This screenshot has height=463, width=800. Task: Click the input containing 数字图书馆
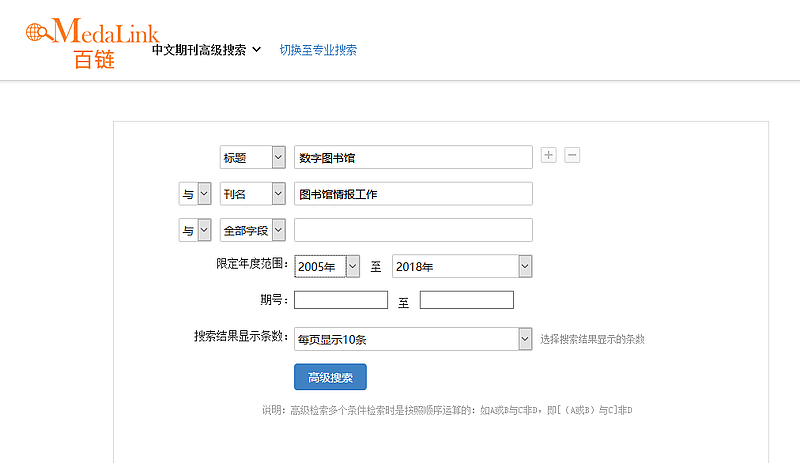click(413, 158)
